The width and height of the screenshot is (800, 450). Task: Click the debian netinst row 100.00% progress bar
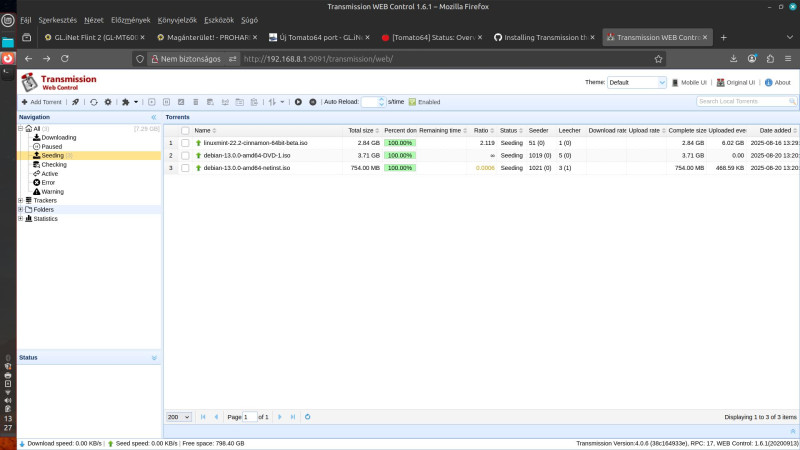point(400,168)
